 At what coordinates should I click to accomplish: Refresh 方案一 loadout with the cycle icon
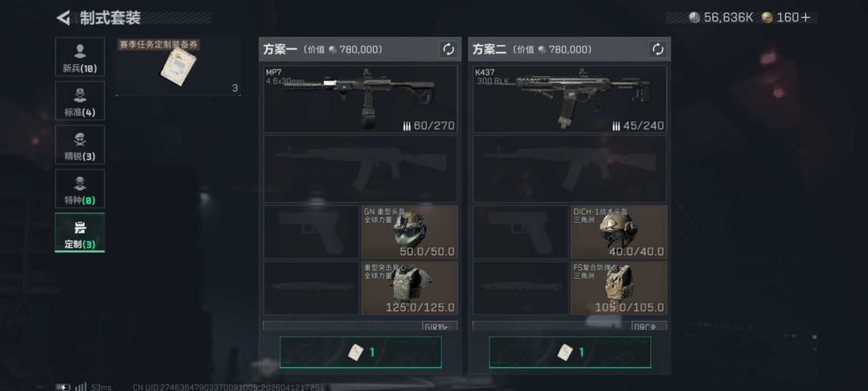(448, 49)
